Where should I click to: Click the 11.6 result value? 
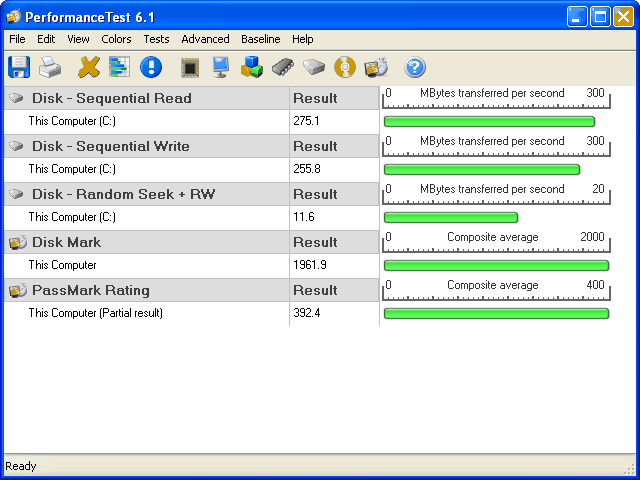[304, 217]
